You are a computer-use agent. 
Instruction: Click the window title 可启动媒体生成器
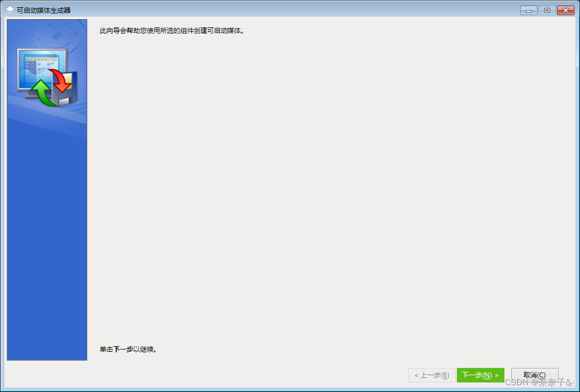click(44, 10)
